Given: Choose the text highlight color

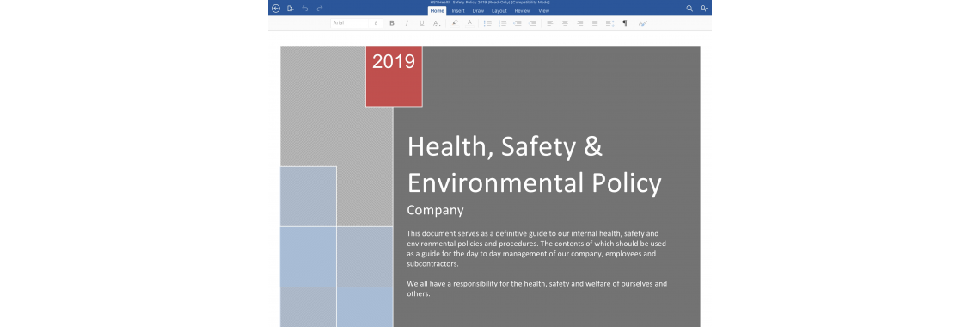Looking at the screenshot, I should point(455,23).
